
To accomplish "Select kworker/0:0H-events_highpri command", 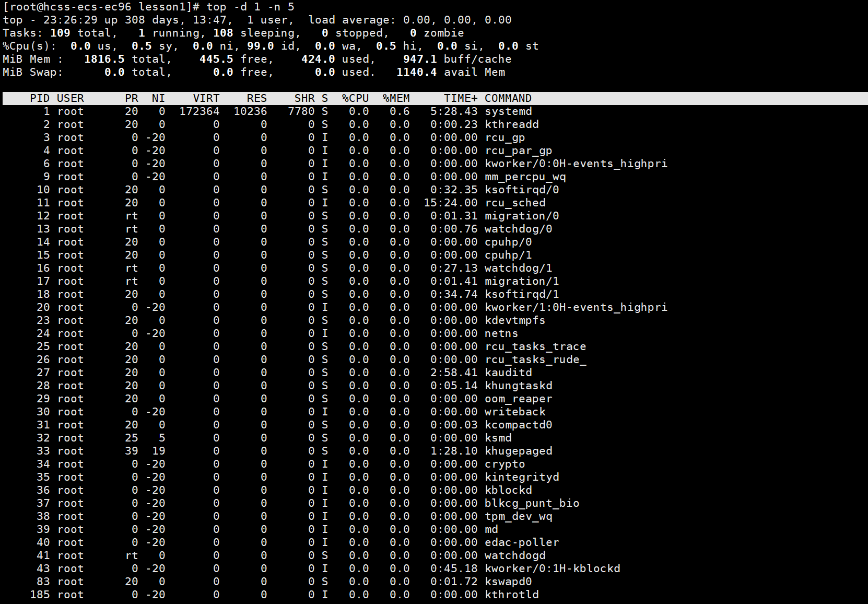I will 576,164.
